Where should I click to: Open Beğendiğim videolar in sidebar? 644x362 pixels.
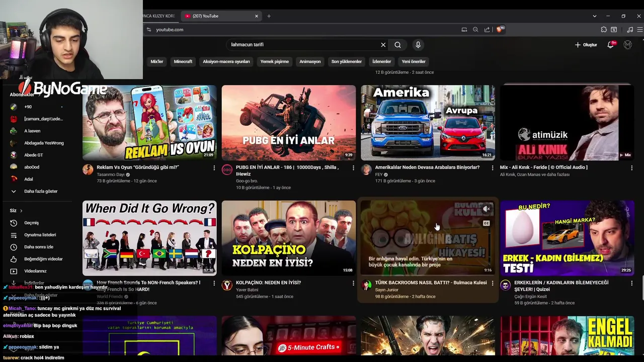43,259
